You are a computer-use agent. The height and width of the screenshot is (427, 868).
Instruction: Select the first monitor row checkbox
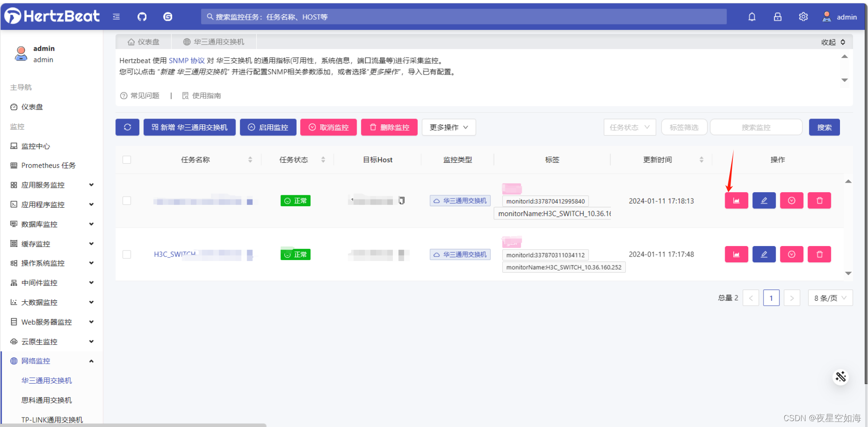tap(127, 201)
